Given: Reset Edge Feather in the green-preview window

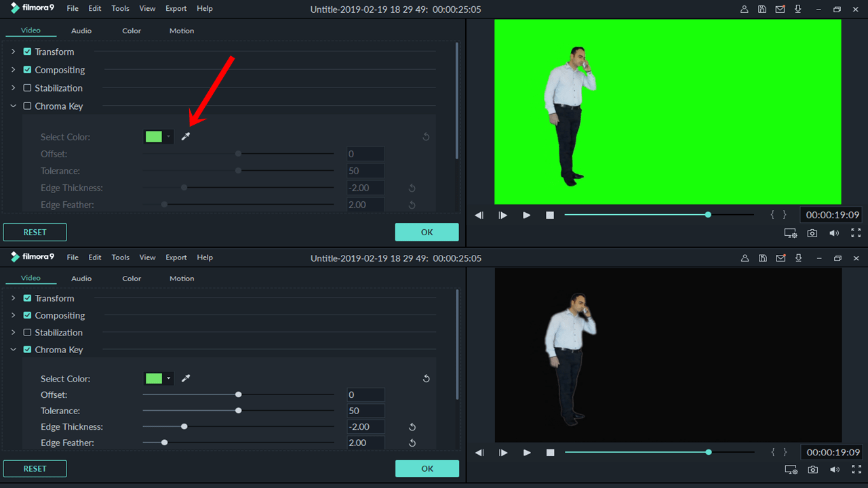Looking at the screenshot, I should click(x=412, y=205).
